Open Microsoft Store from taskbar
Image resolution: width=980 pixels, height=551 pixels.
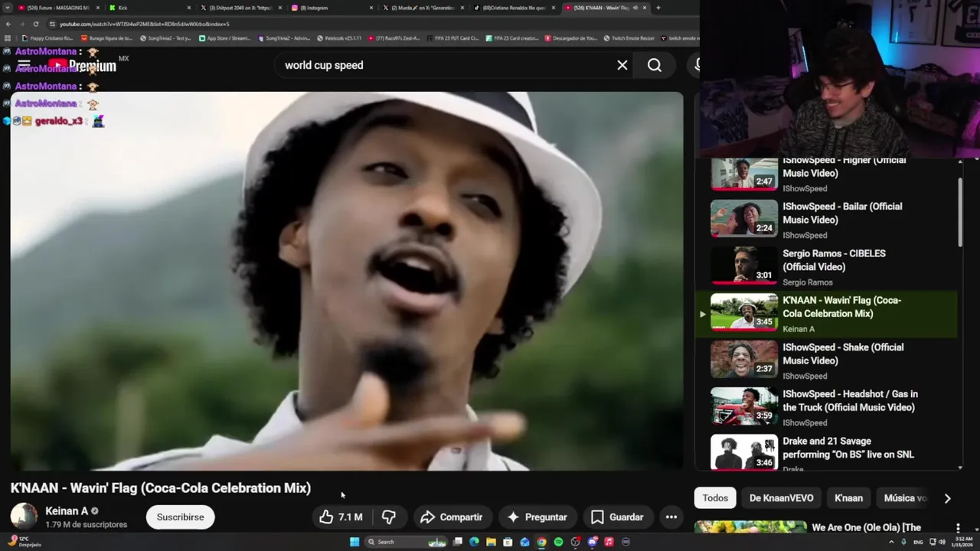[508, 542]
